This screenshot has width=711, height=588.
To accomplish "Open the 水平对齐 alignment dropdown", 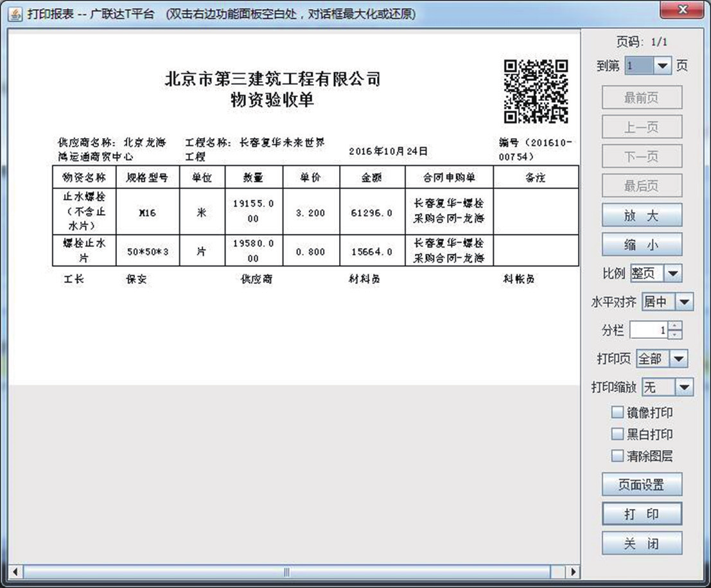I will coord(685,301).
